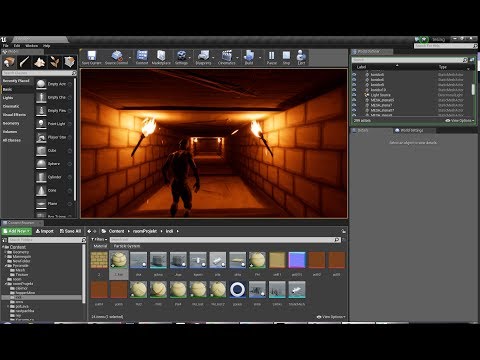Toggle the Material filter in Content Browser
The width and height of the screenshot is (480, 360).
click(x=100, y=246)
